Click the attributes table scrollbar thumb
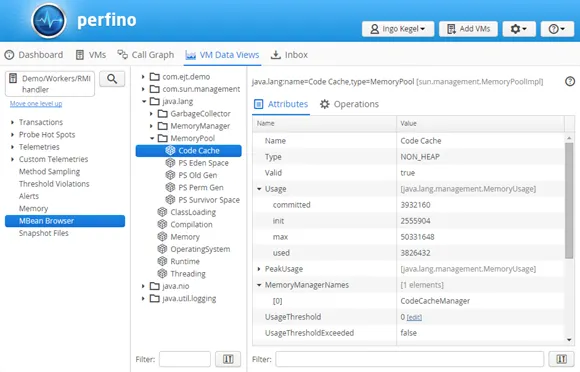 pyautogui.click(x=569, y=200)
